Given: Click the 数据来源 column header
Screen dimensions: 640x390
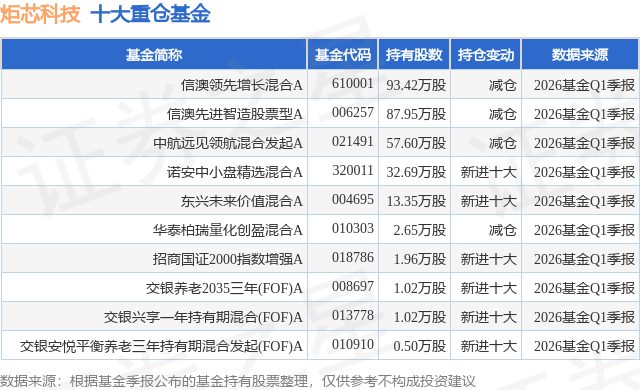Looking at the screenshot, I should tap(580, 55).
